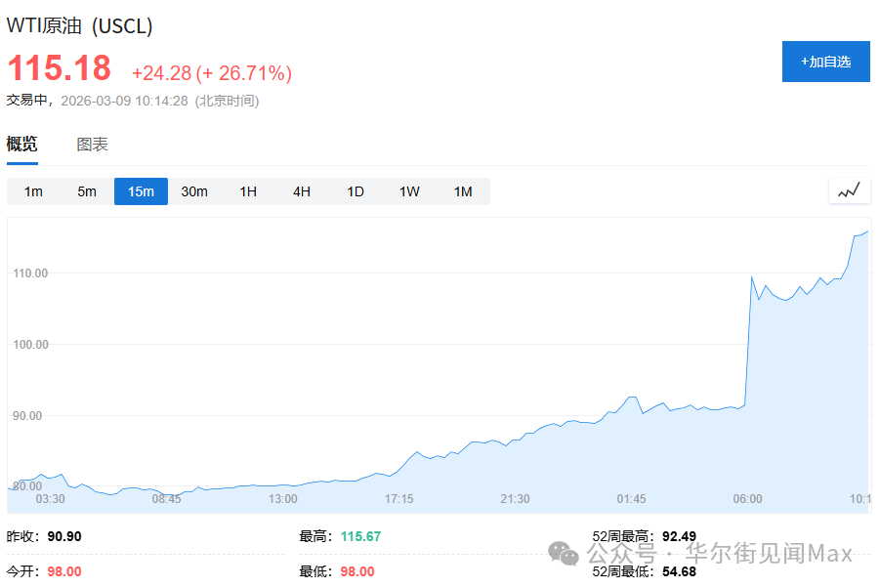Click the 加自选 button
The height and width of the screenshot is (588, 880).
pyautogui.click(x=826, y=61)
